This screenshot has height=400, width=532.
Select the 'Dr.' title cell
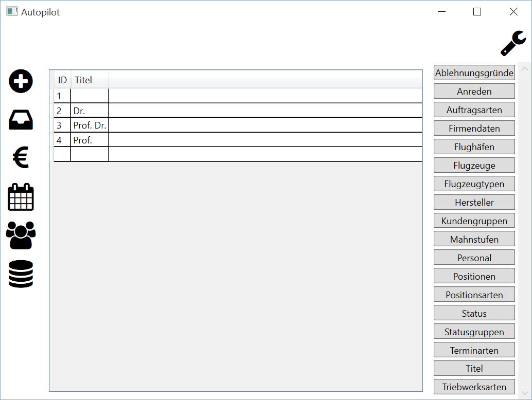[90, 111]
